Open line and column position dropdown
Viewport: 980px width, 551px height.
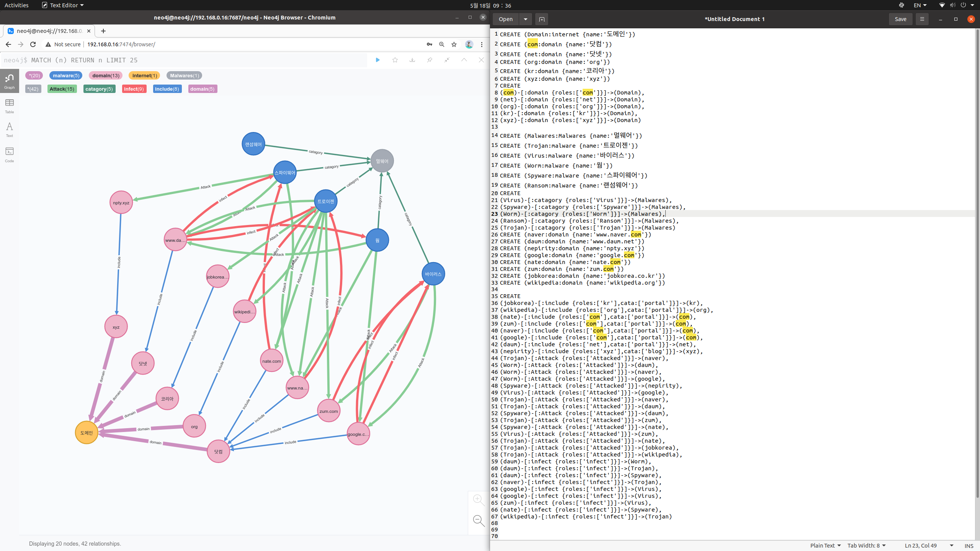coord(929,546)
